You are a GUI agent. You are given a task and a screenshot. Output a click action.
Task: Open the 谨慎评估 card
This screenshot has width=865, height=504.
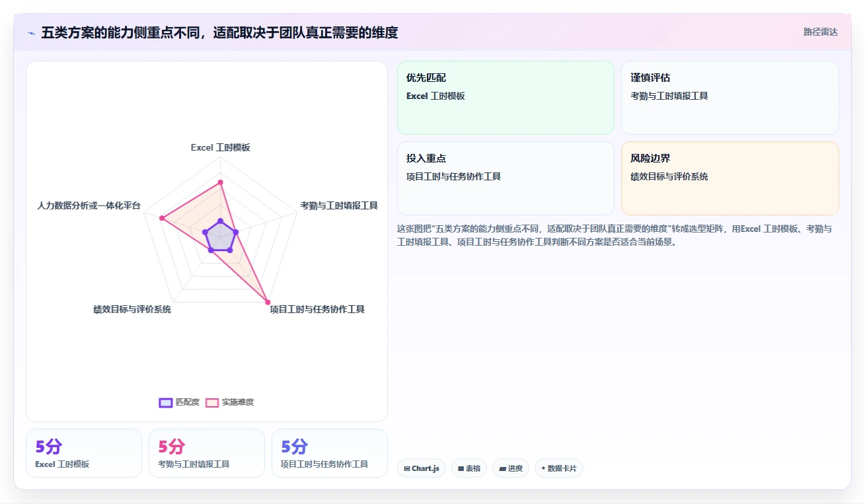pyautogui.click(x=730, y=98)
